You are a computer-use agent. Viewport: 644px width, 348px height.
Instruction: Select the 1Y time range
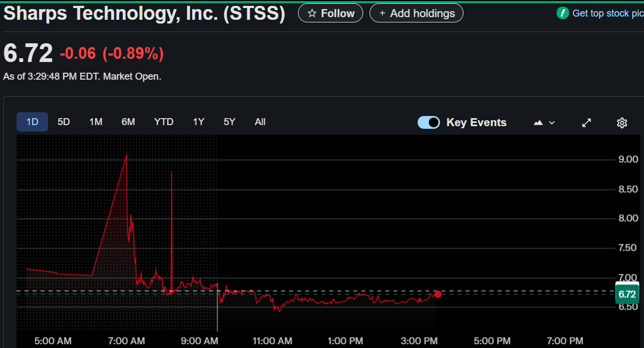tap(199, 122)
